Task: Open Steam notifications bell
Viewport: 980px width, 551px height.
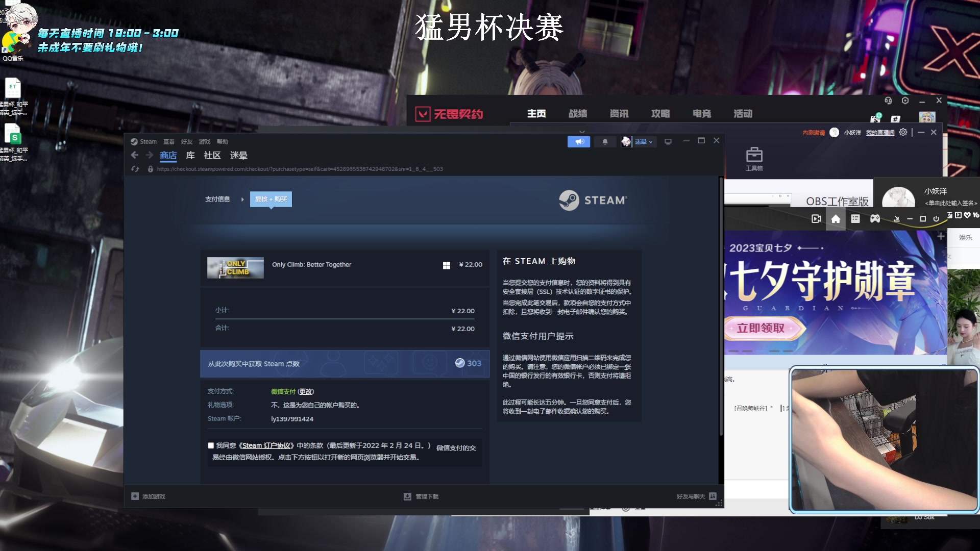Action: [605, 141]
